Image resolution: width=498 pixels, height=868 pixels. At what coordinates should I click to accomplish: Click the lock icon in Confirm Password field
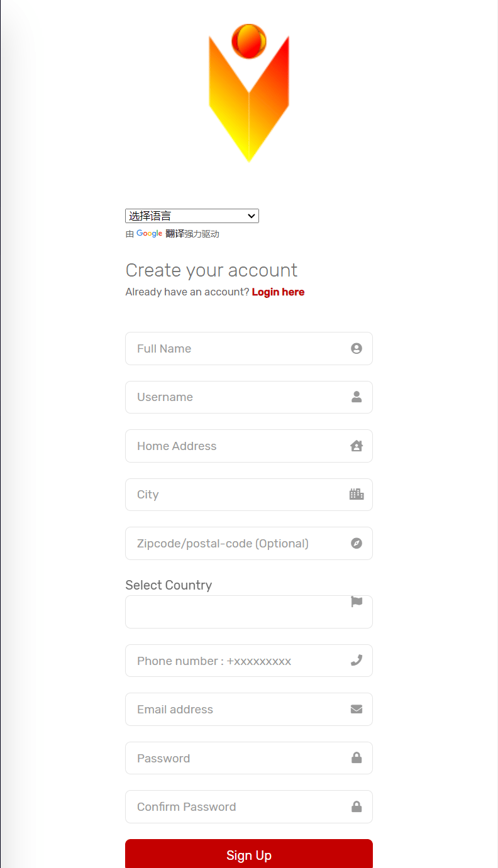click(x=357, y=806)
